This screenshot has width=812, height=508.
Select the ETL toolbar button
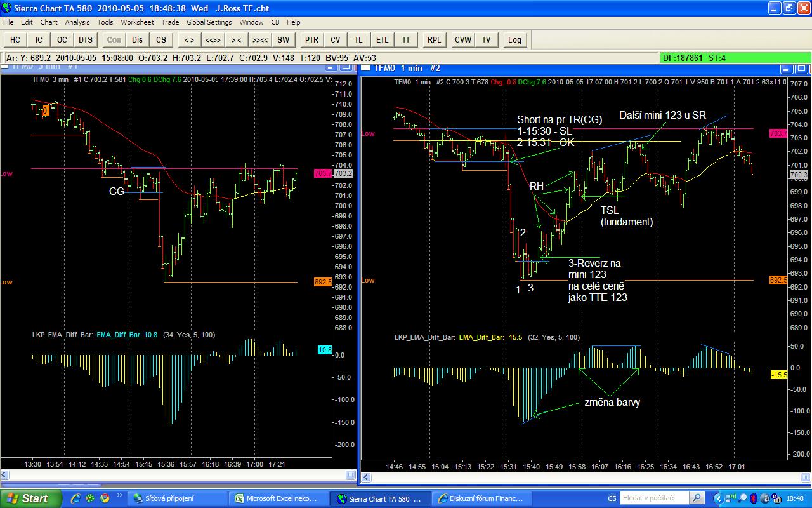coord(382,39)
